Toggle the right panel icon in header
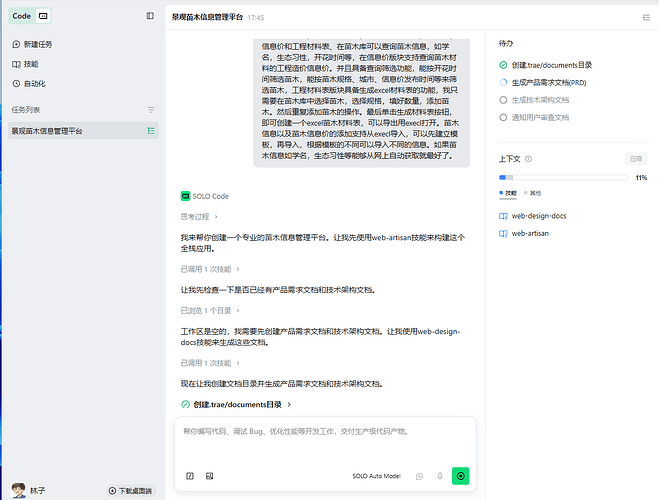659x500 pixels. tap(646, 17)
